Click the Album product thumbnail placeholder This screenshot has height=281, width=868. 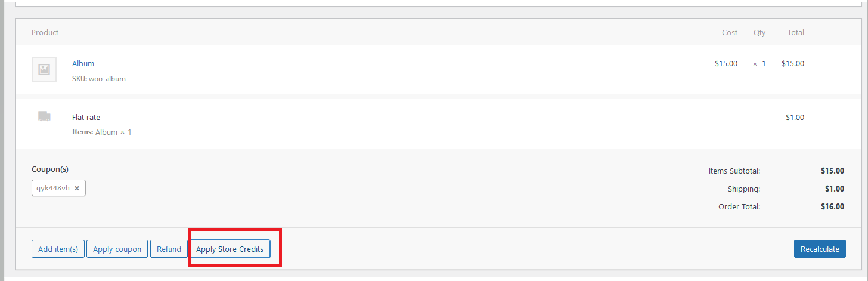pos(44,69)
